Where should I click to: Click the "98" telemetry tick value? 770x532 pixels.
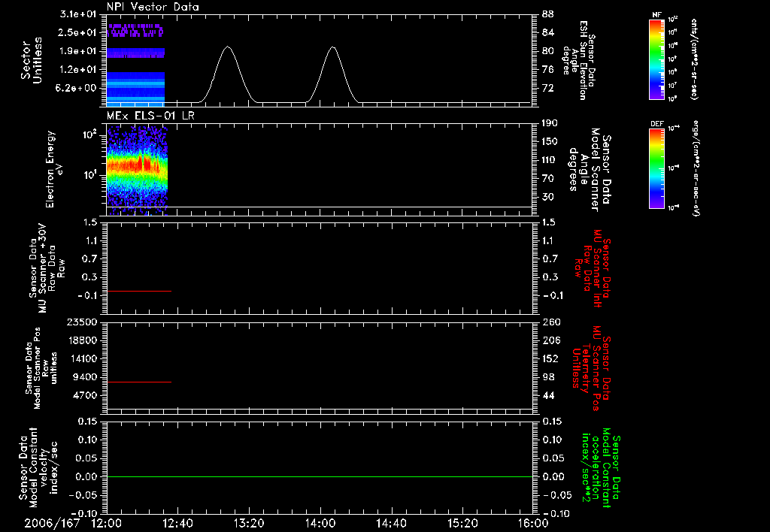click(x=548, y=377)
